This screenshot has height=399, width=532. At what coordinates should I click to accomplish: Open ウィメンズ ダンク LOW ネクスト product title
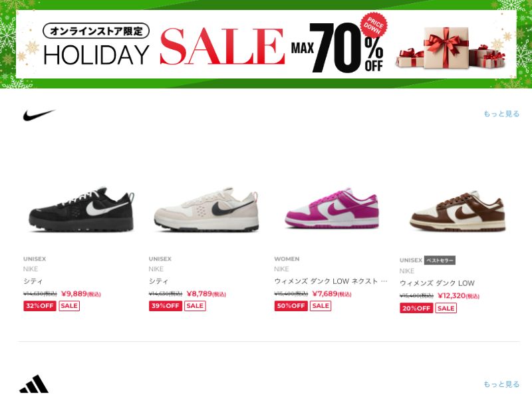[x=331, y=281]
